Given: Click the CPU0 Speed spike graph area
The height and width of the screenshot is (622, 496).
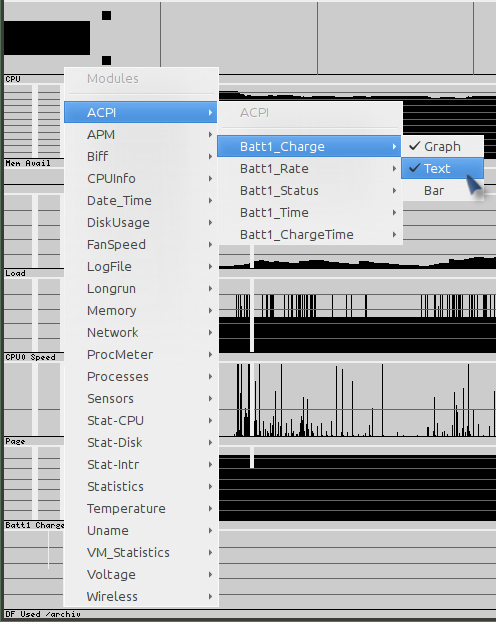Looking at the screenshot, I should tap(357, 399).
